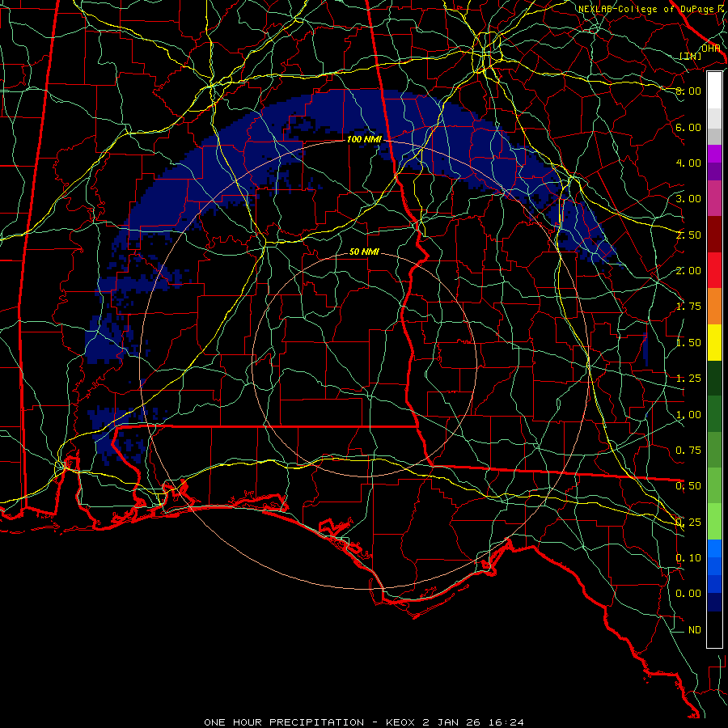Screen dimensions: 728x728
Task: Click the 0.50 legend value
Action: pyautogui.click(x=688, y=486)
